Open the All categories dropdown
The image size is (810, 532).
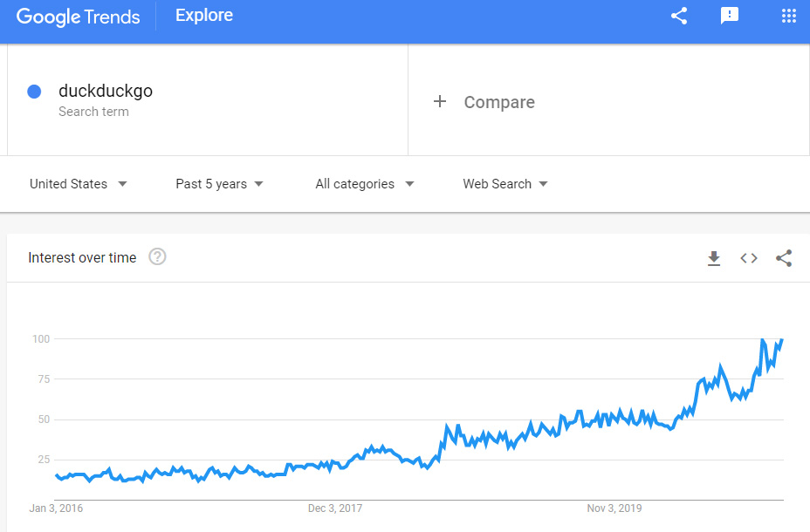(364, 184)
